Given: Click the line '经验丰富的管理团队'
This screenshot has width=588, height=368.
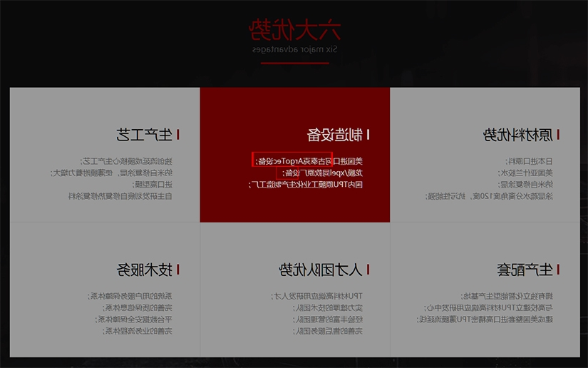Looking at the screenshot, I should click(328, 320).
